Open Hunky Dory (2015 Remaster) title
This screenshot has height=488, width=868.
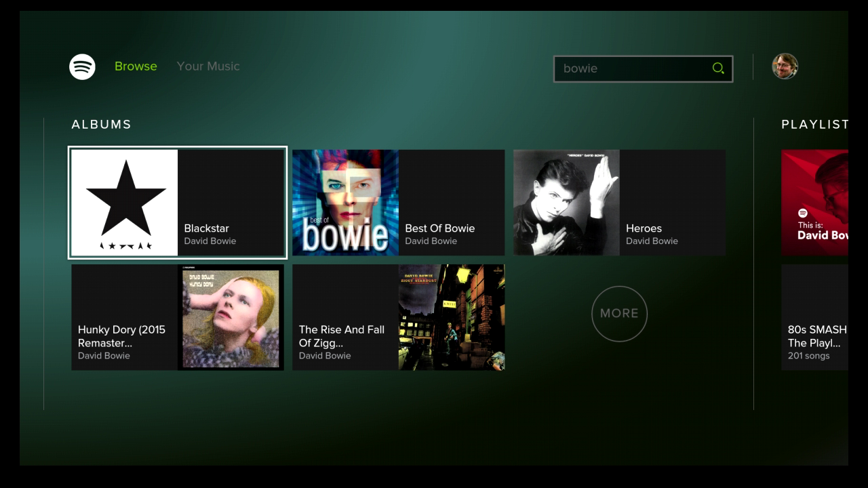pos(121,336)
